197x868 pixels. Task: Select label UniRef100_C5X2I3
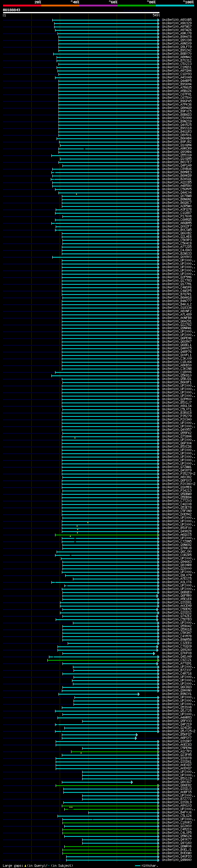[177, 64]
